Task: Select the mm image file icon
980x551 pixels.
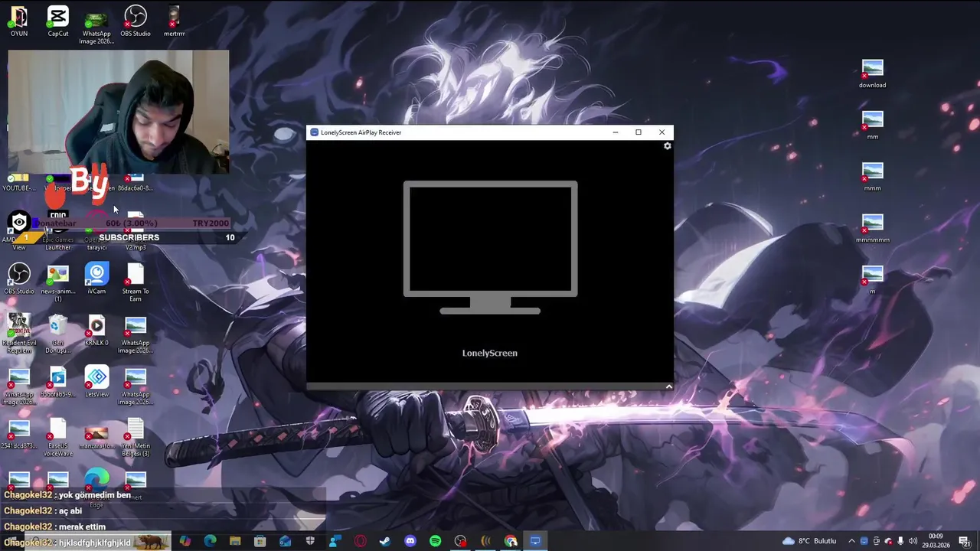Action: click(872, 125)
